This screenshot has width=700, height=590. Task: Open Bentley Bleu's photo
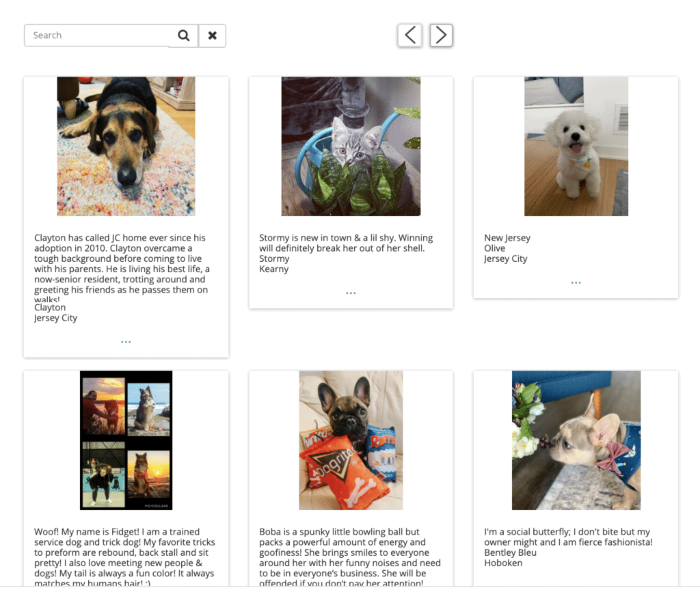(x=576, y=440)
